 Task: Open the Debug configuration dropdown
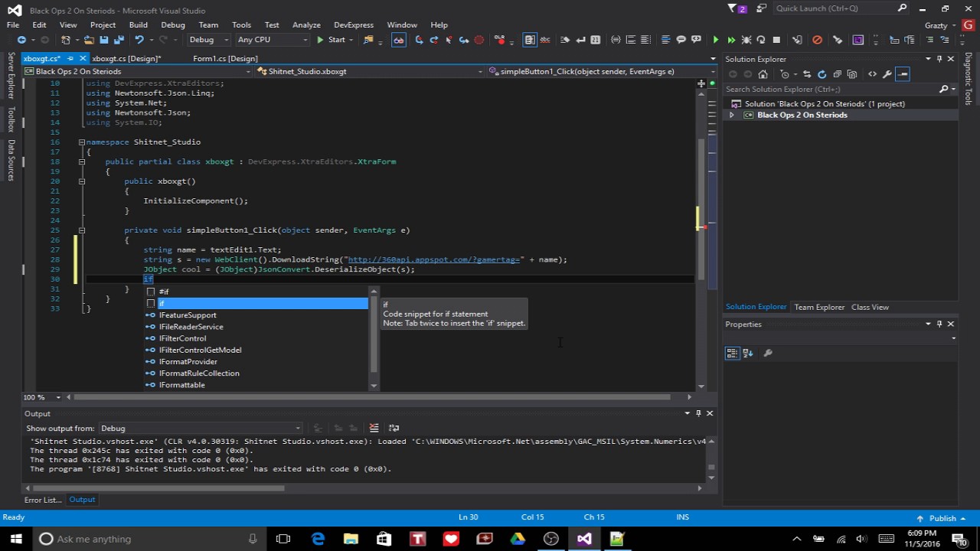click(x=208, y=40)
